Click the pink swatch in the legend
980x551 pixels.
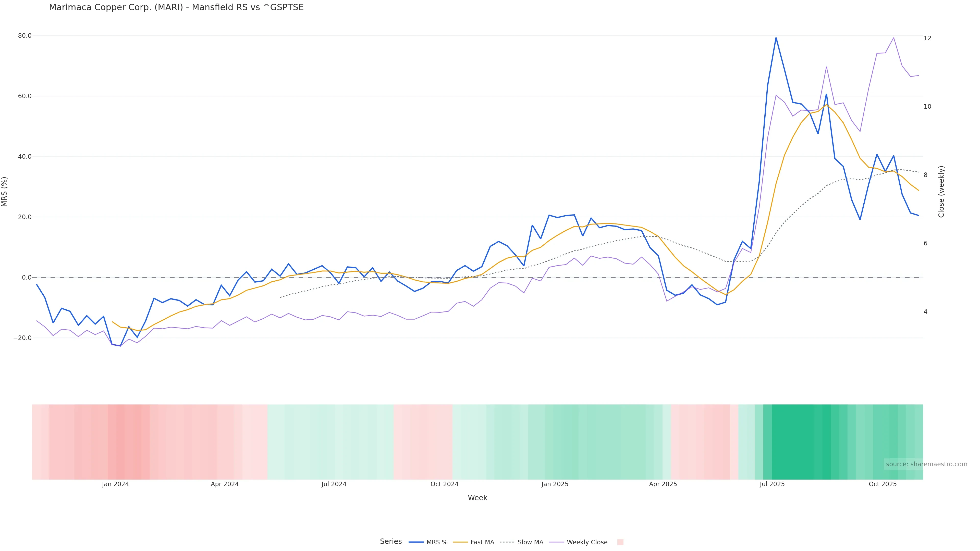click(620, 542)
